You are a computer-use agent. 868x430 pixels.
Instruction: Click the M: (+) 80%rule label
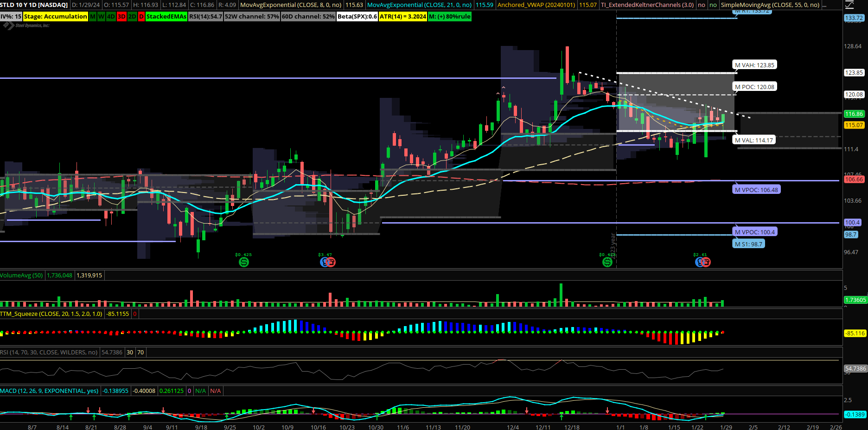(449, 16)
